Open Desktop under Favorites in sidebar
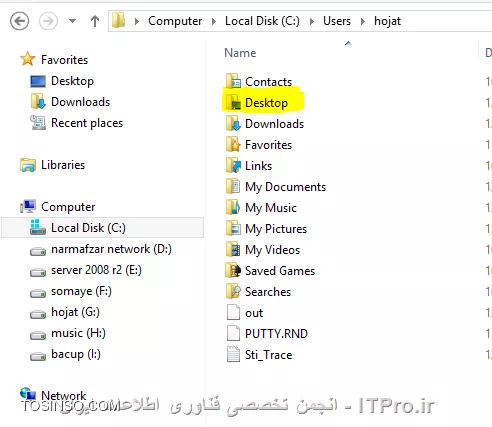This screenshot has height=427, width=492. tap(72, 81)
